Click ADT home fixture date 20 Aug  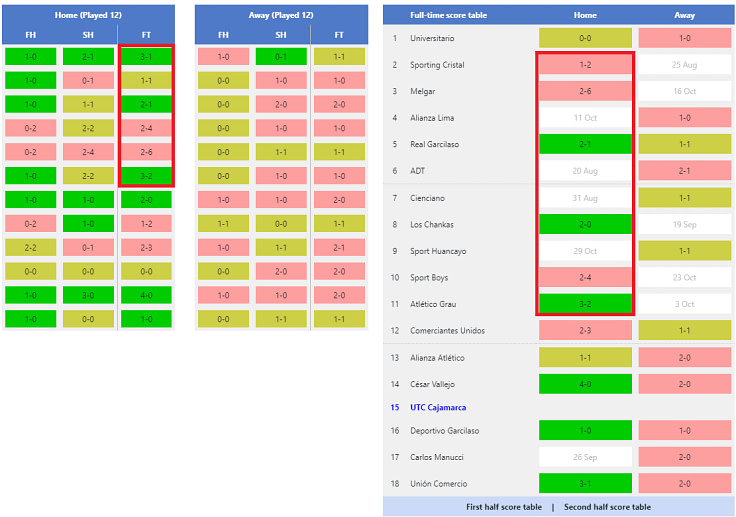coord(585,171)
